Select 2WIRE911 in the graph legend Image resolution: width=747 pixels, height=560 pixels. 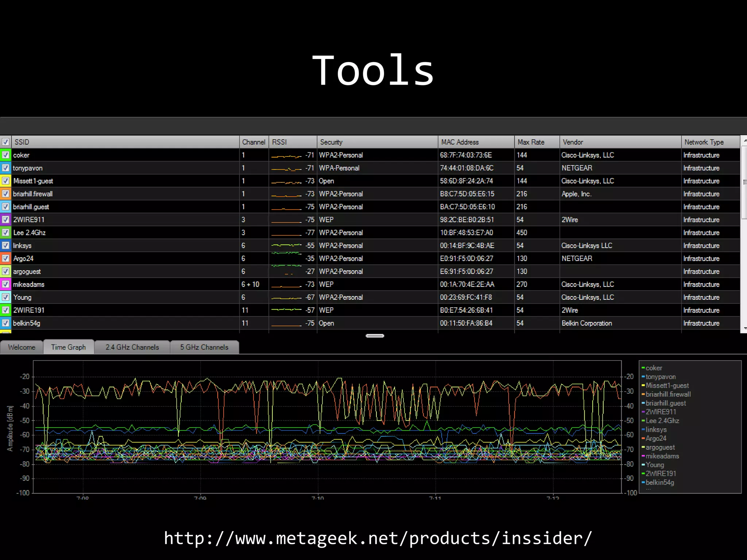(x=659, y=412)
